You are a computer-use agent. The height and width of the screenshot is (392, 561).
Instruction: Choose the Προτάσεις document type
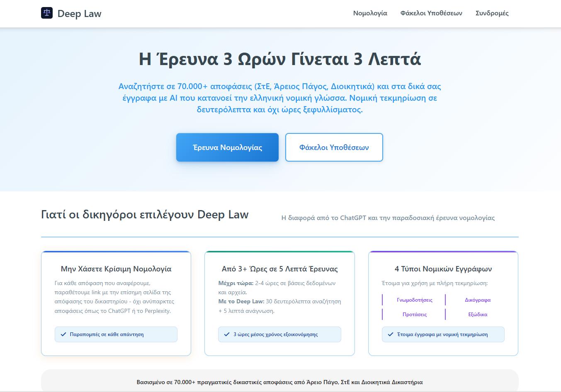pos(414,315)
